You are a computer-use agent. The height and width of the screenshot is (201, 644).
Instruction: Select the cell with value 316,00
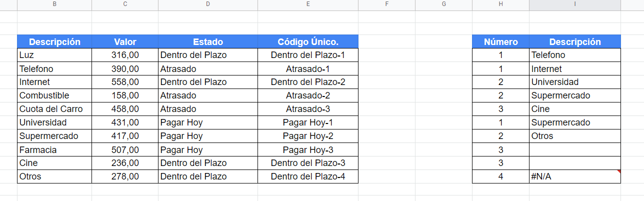[125, 55]
